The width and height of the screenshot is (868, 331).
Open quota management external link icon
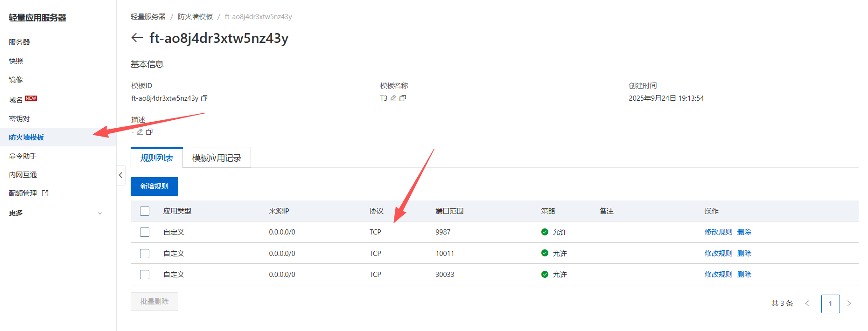coord(45,193)
